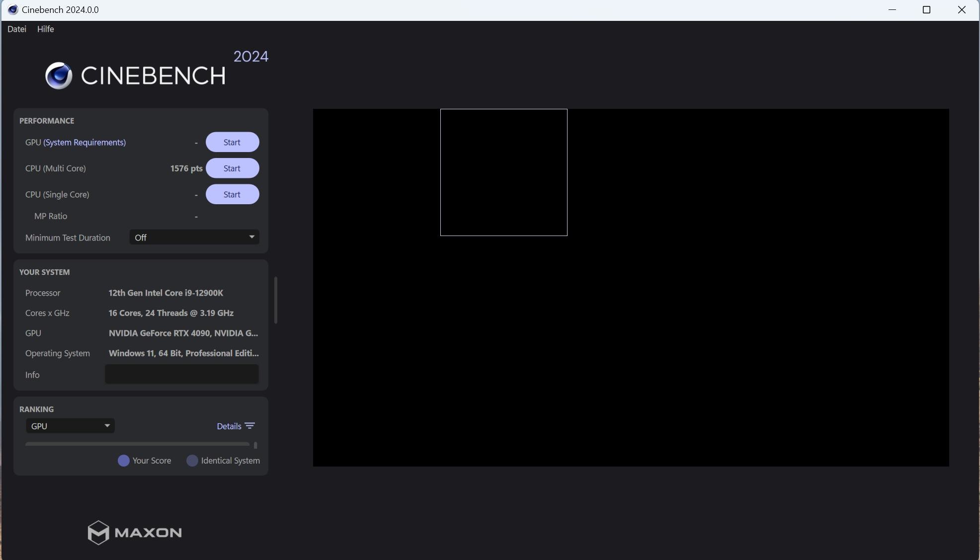The width and height of the screenshot is (980, 560).
Task: Maximize the Cinebench window
Action: 926,10
